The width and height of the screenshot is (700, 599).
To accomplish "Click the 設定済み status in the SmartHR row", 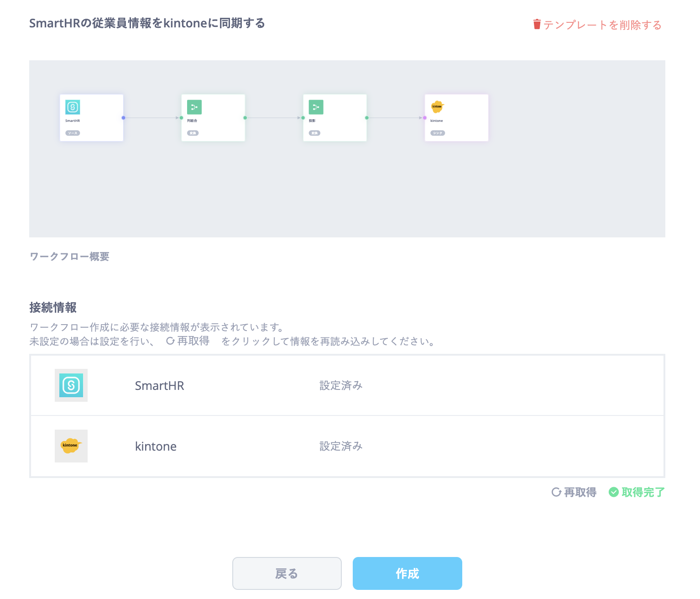I will point(341,386).
